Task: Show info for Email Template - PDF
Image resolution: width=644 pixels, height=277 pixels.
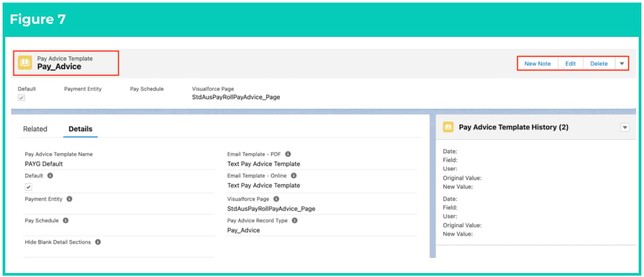Action: (288, 154)
